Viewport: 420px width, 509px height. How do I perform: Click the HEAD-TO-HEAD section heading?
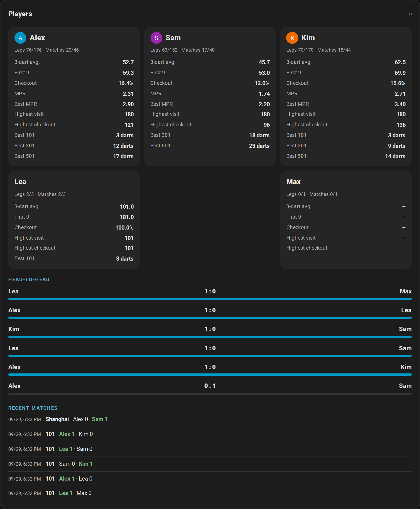coord(29,279)
